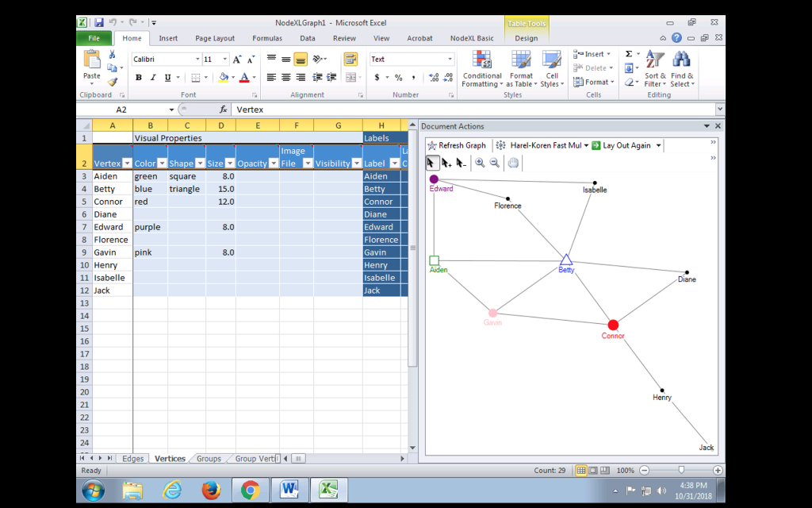Open Find & Select binoculars menu

pyautogui.click(x=682, y=70)
